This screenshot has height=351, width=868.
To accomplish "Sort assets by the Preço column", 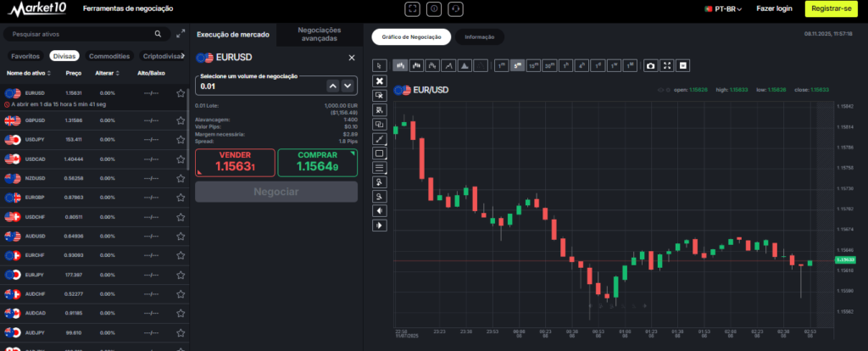I will 74,73.
